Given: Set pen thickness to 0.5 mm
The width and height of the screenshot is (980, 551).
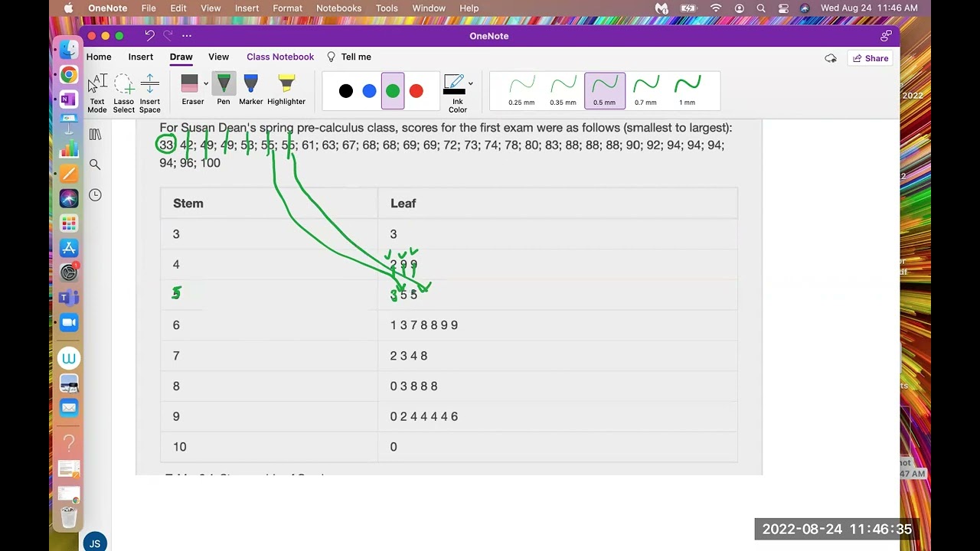Looking at the screenshot, I should click(x=604, y=91).
